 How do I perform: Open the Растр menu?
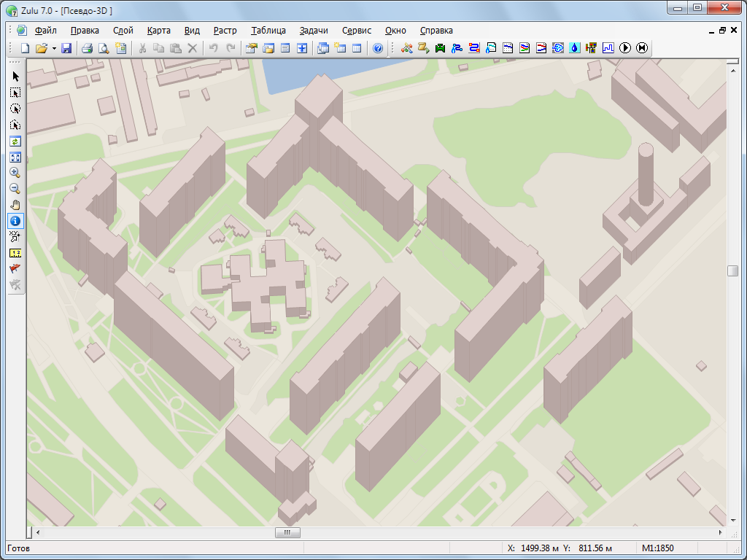[225, 31]
